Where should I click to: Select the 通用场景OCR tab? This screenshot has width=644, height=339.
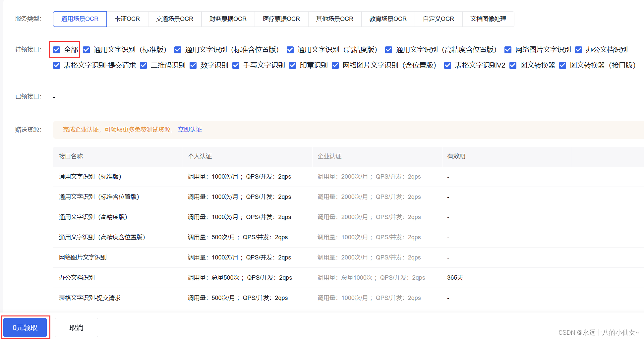(x=80, y=19)
